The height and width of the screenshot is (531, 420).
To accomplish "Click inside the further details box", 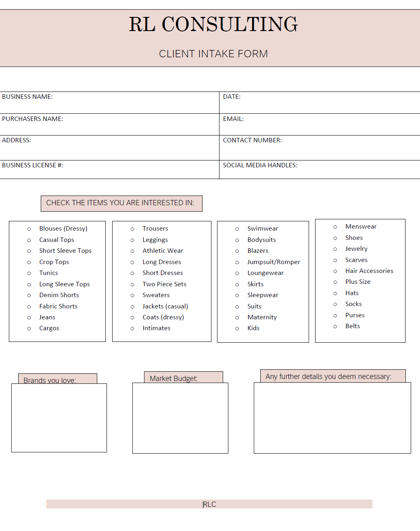I will (332, 418).
